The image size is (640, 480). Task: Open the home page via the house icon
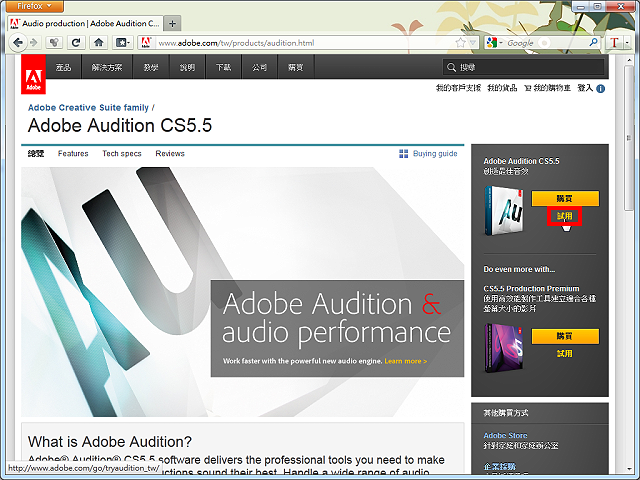pos(98,42)
